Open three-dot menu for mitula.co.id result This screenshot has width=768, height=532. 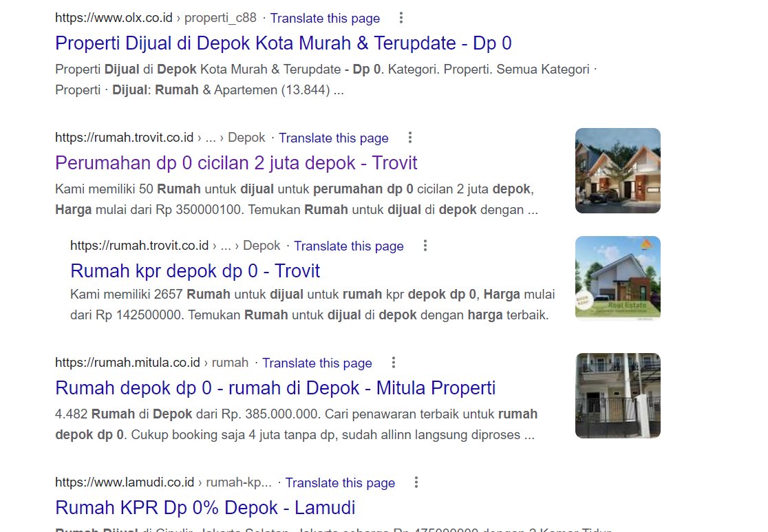click(394, 363)
